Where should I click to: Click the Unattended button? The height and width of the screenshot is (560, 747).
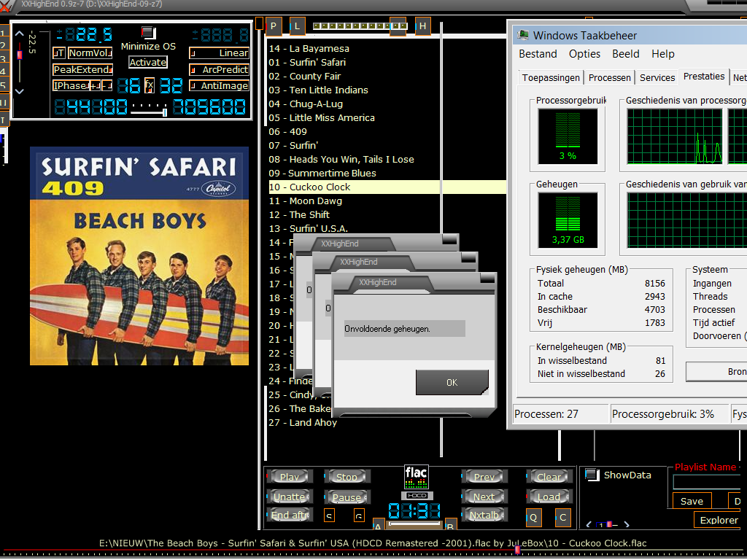pyautogui.click(x=290, y=497)
